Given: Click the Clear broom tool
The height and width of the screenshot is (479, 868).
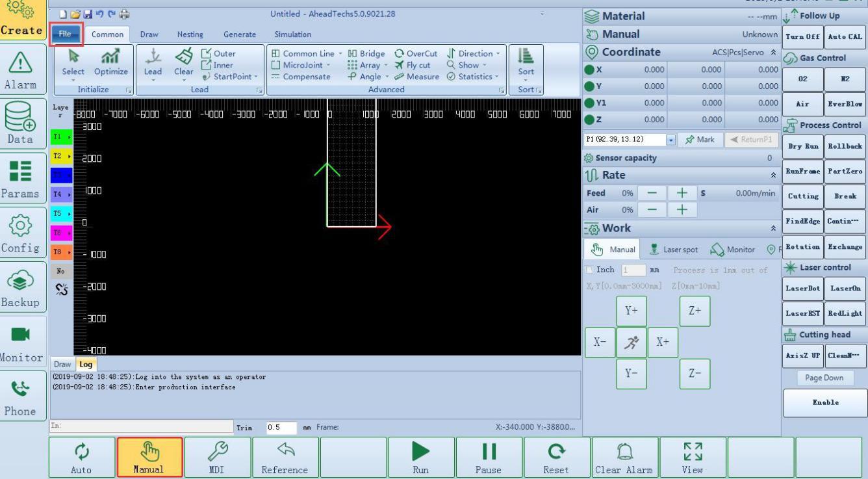Looking at the screenshot, I should (184, 63).
